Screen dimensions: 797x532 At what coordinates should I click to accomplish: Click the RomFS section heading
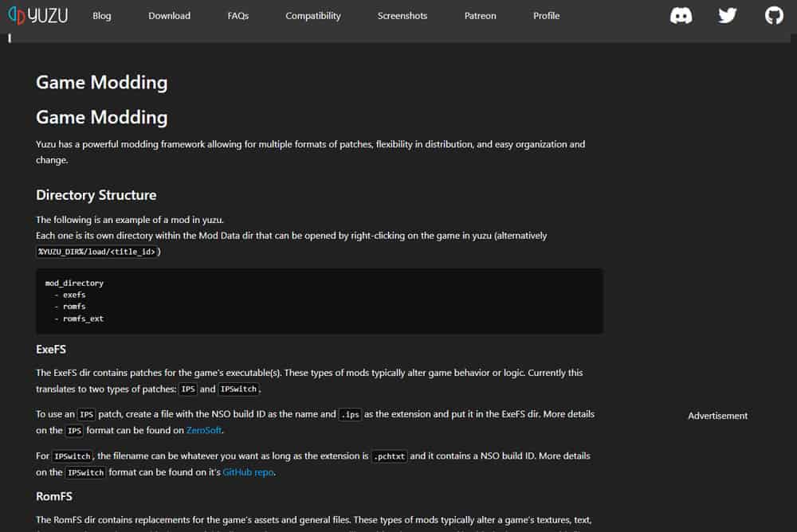click(x=54, y=496)
